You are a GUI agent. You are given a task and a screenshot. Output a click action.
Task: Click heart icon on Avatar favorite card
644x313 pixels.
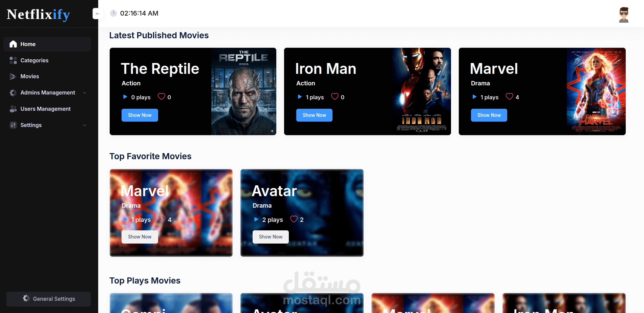click(x=294, y=219)
